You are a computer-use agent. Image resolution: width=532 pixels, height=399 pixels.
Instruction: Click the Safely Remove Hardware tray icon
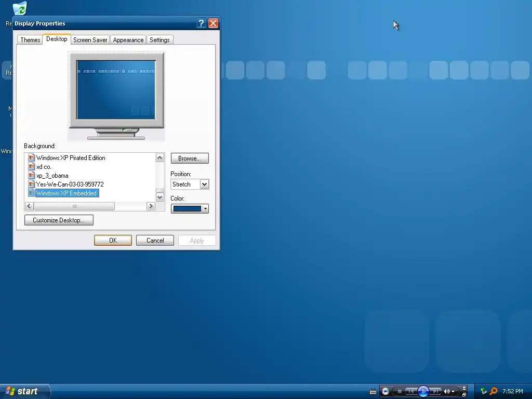click(x=484, y=391)
